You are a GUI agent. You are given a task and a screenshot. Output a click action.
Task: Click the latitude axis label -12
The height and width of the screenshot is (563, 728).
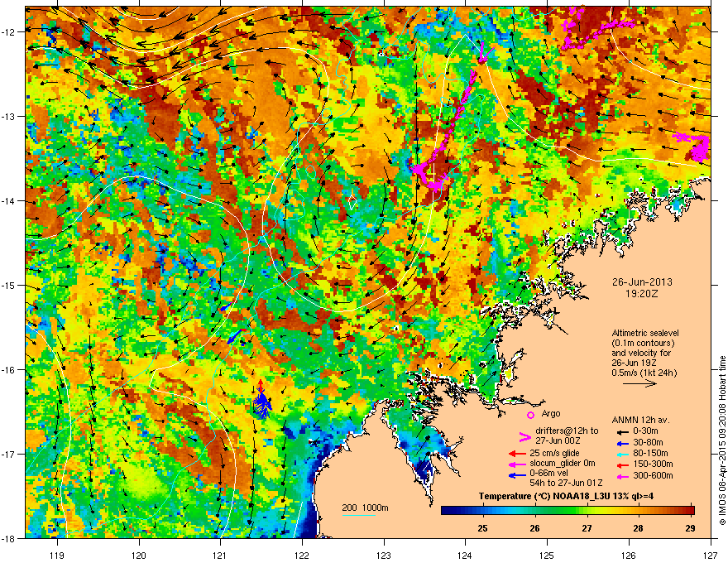pos(9,32)
